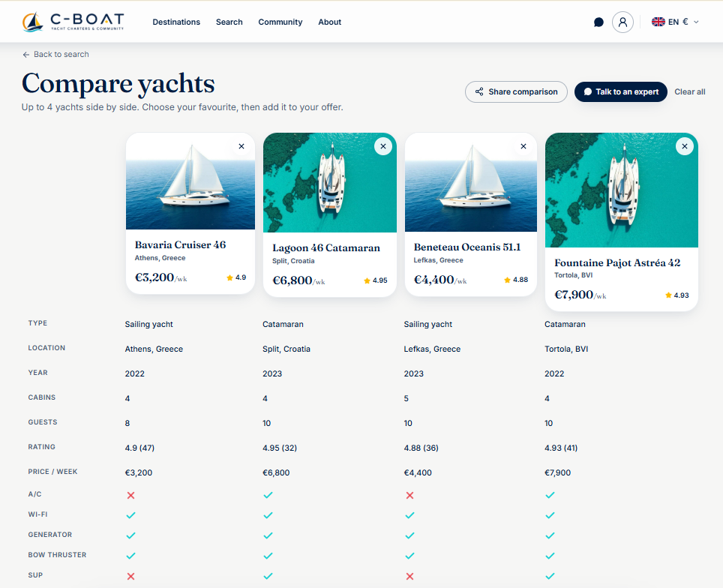Select cabins value '5' for Beneteau
Viewport: 723px width, 588px height.
coord(406,398)
